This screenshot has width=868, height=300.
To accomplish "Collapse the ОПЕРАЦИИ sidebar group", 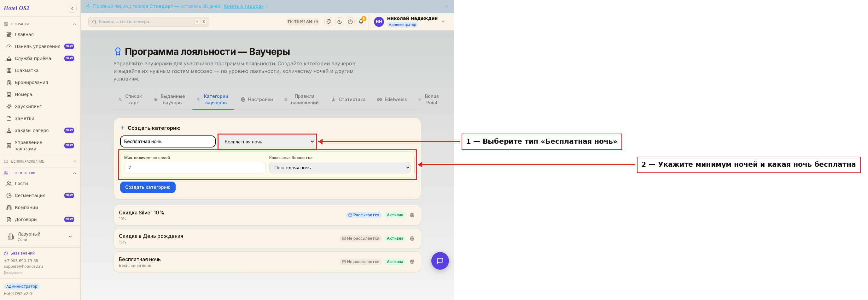I will coord(40,24).
